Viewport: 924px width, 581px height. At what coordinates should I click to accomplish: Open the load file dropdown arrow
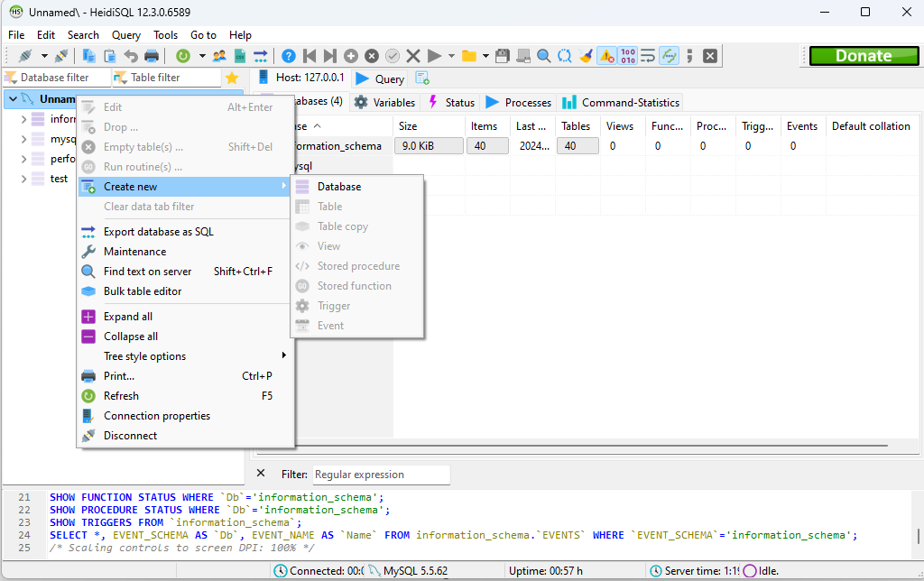coord(485,56)
